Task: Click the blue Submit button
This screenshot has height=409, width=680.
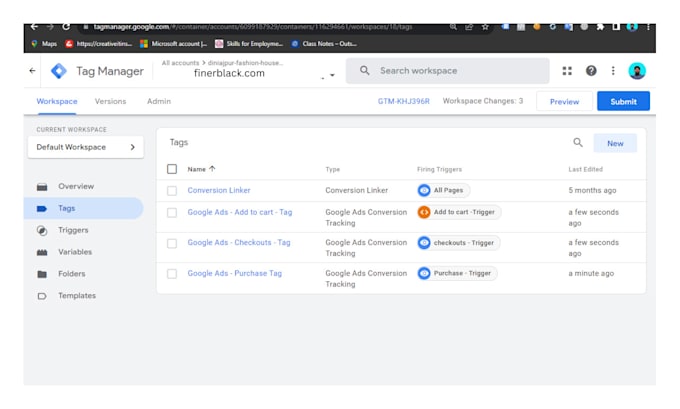Action: point(623,101)
